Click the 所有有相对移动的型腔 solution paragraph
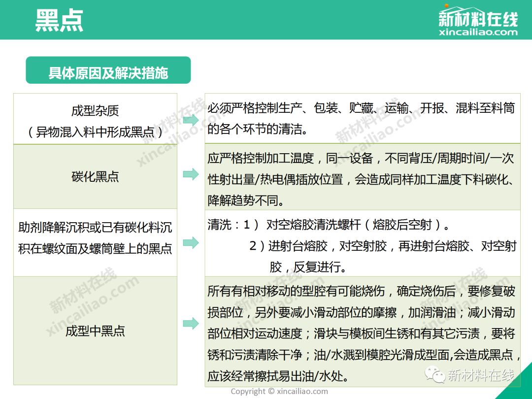 click(x=361, y=333)
